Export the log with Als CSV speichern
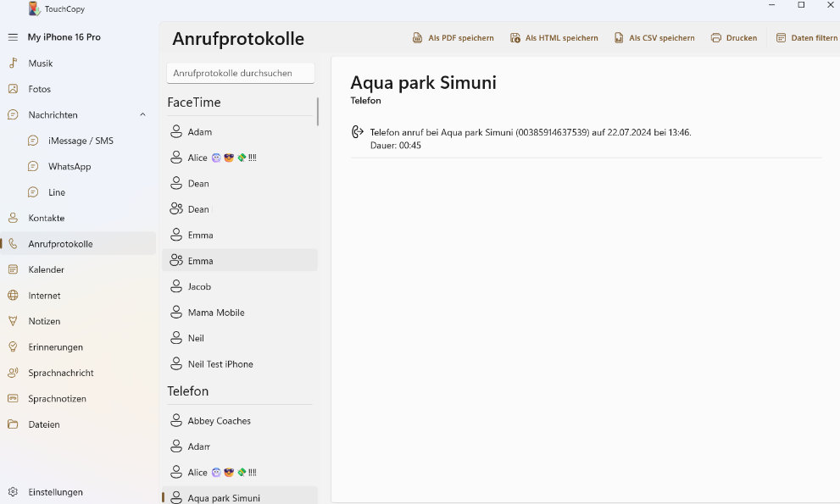Screen dimensions: 840x504 (x=654, y=38)
